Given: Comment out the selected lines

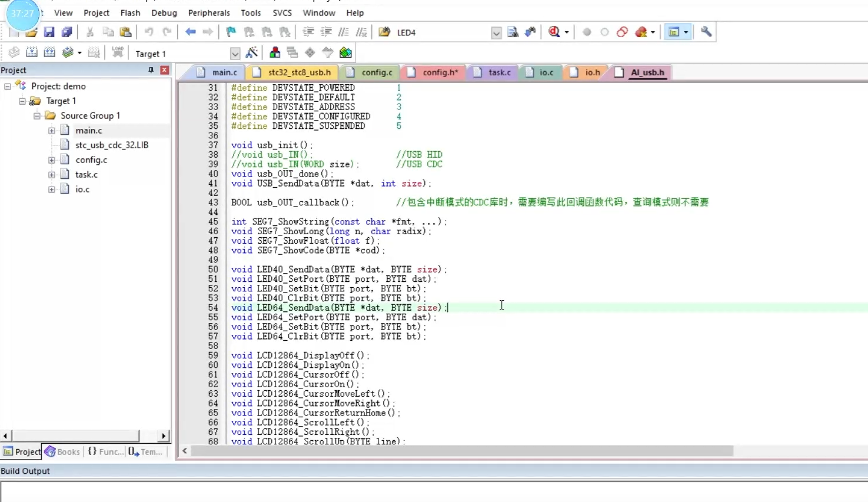Looking at the screenshot, I should pyautogui.click(x=344, y=32).
